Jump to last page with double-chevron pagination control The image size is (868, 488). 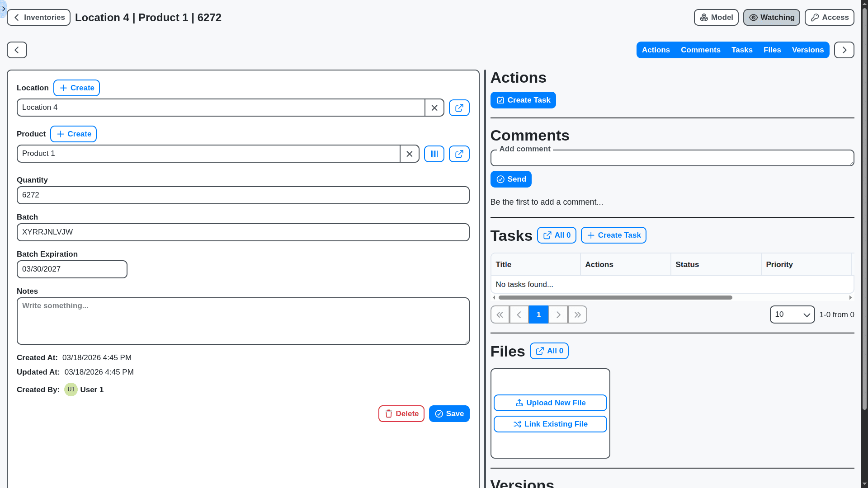[x=577, y=314]
